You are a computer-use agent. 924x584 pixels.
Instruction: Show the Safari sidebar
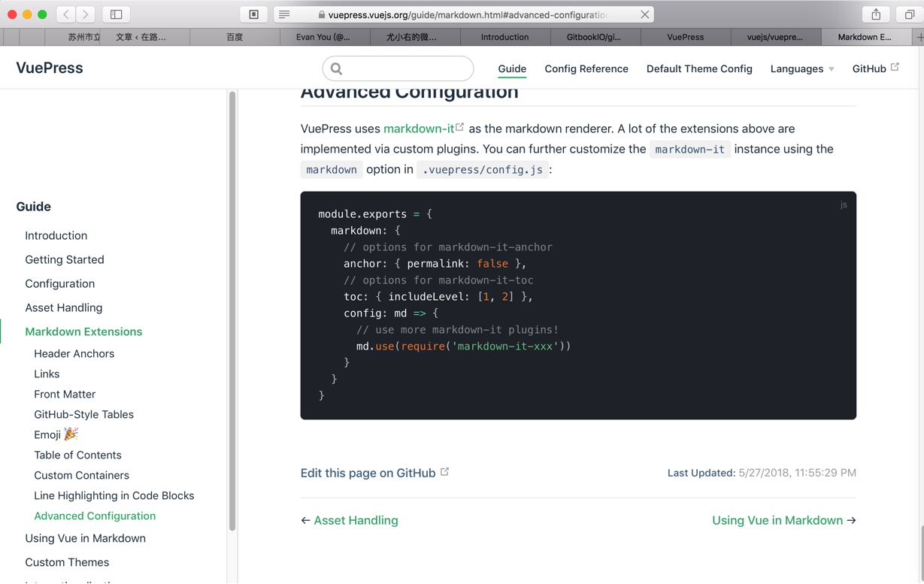(x=117, y=14)
